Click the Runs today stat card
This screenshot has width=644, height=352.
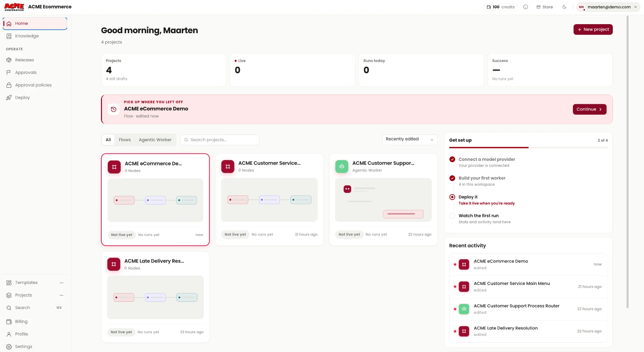pos(421,70)
